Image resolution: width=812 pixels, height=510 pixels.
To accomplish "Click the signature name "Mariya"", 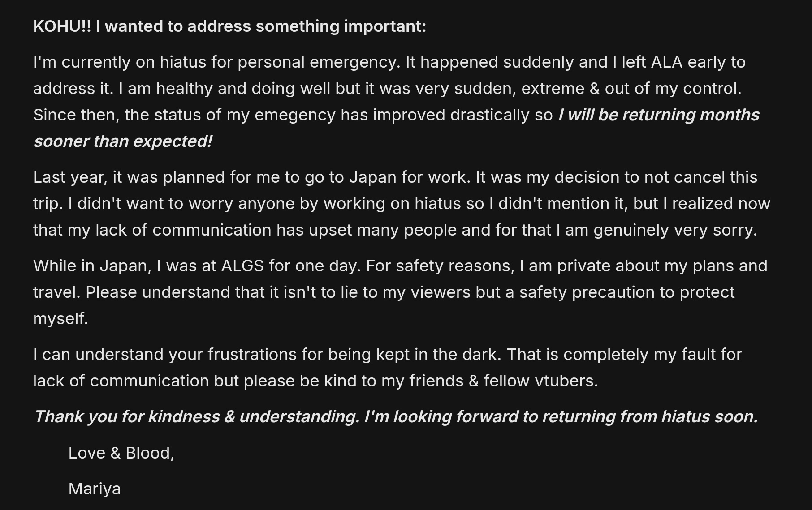I will [95, 489].
